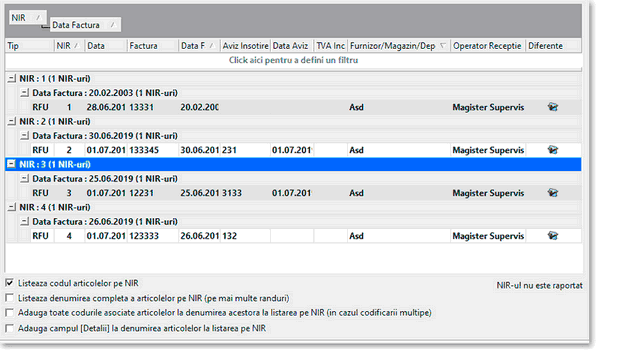Select Data F cell 26.06.201
This screenshot has height=360, width=617.
pos(199,236)
